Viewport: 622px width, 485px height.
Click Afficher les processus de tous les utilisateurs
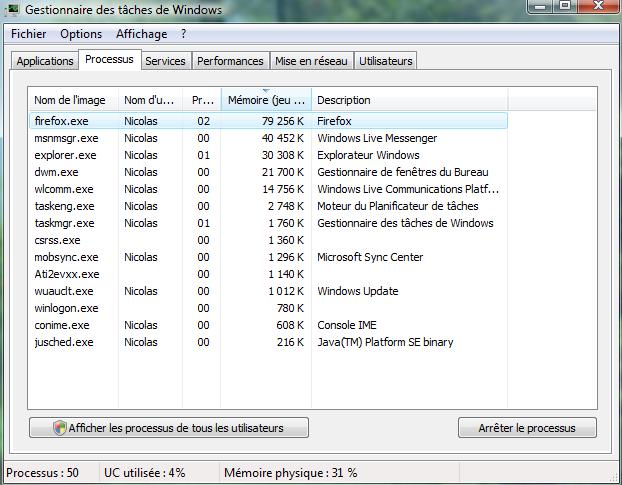coord(169,428)
